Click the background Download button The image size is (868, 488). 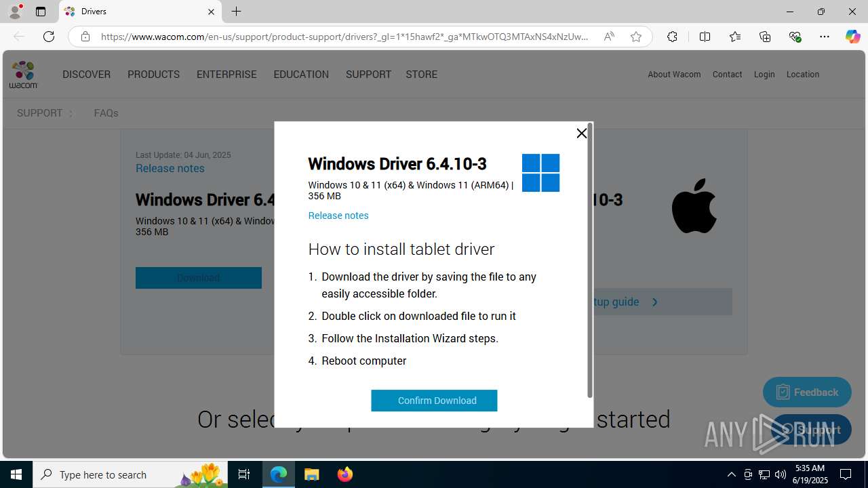tap(199, 278)
